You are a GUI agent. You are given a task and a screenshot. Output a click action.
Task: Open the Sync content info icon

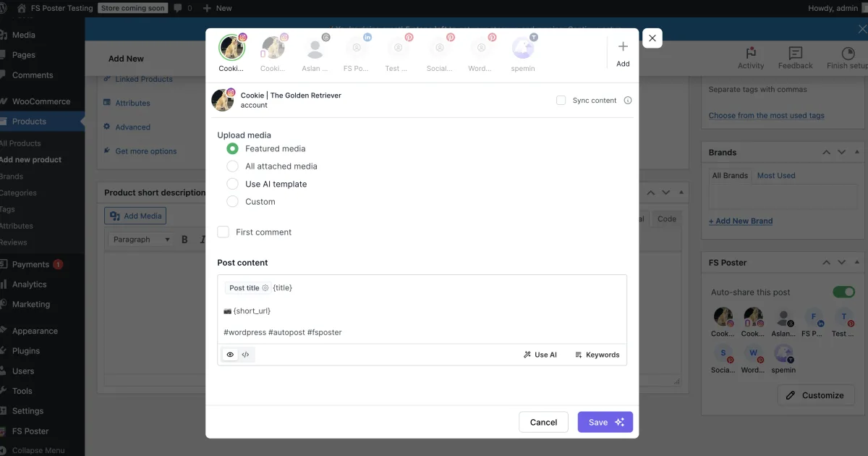(x=628, y=101)
